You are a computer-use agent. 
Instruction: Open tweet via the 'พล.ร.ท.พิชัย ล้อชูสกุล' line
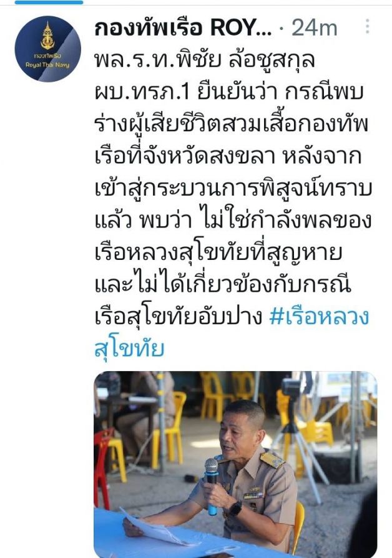coord(205,60)
